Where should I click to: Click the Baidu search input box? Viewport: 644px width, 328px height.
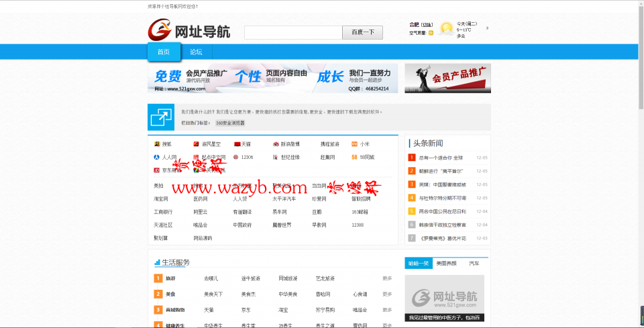[293, 32]
